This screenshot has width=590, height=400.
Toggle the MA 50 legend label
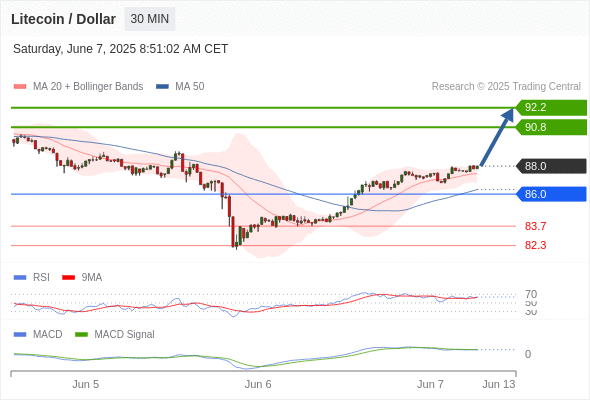[x=190, y=87]
